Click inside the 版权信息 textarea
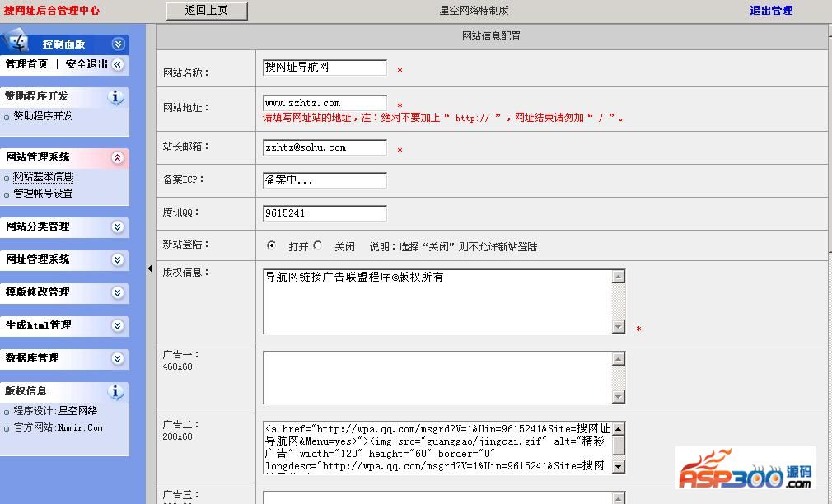832x504 pixels. (x=437, y=301)
